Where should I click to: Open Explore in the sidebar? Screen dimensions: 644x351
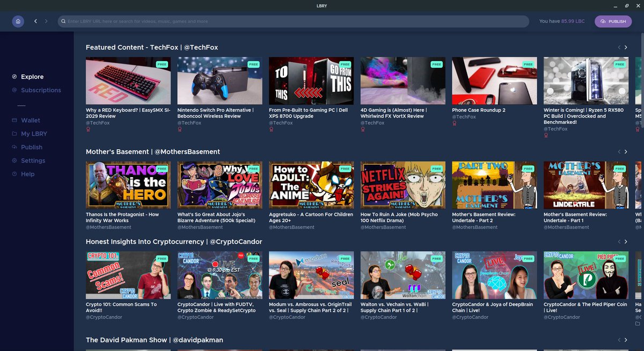click(x=32, y=77)
